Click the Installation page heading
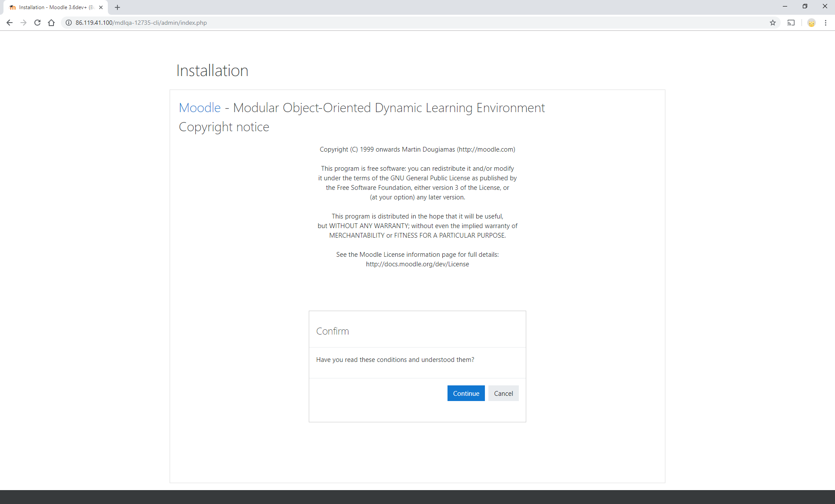The width and height of the screenshot is (835, 504). (212, 70)
